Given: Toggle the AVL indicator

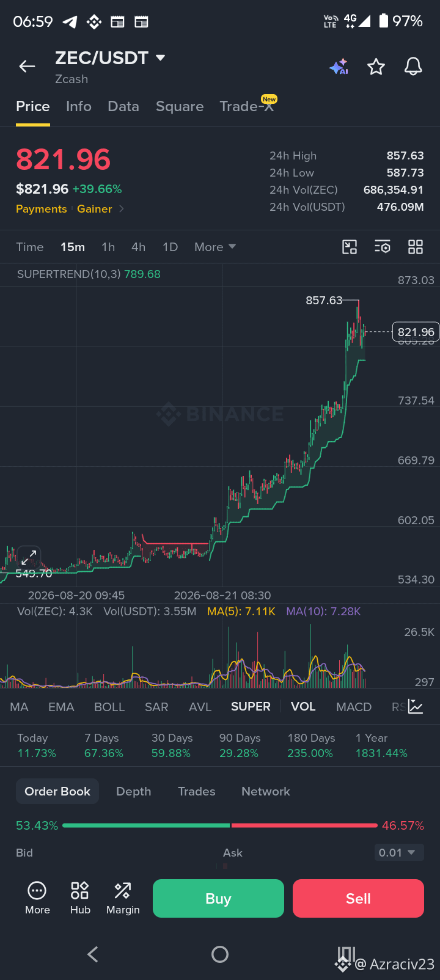Looking at the screenshot, I should point(200,707).
